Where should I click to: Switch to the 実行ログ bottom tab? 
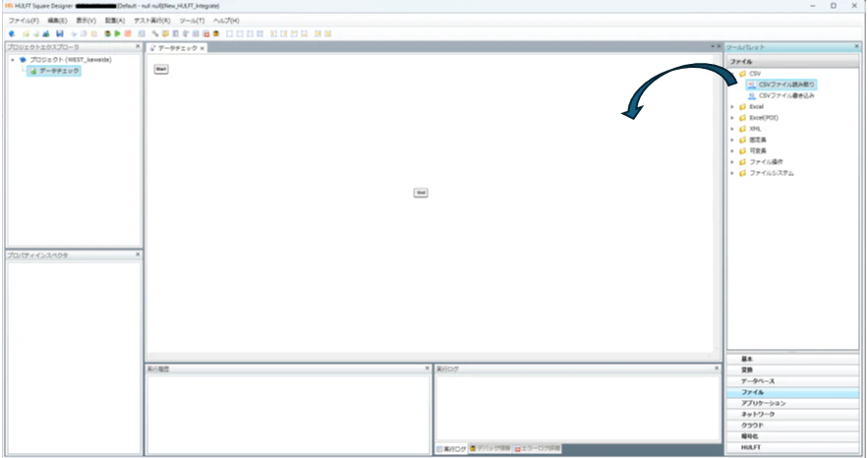click(x=452, y=449)
